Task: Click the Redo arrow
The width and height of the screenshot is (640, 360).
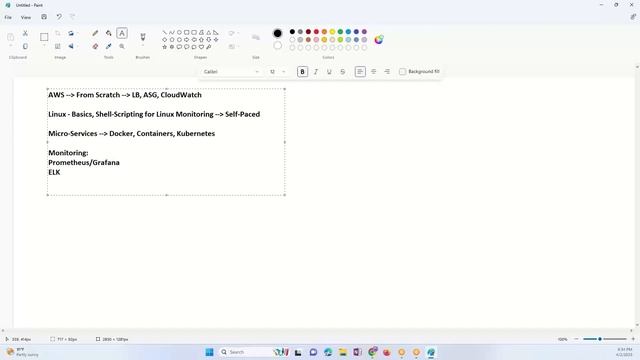Action: [x=72, y=17]
